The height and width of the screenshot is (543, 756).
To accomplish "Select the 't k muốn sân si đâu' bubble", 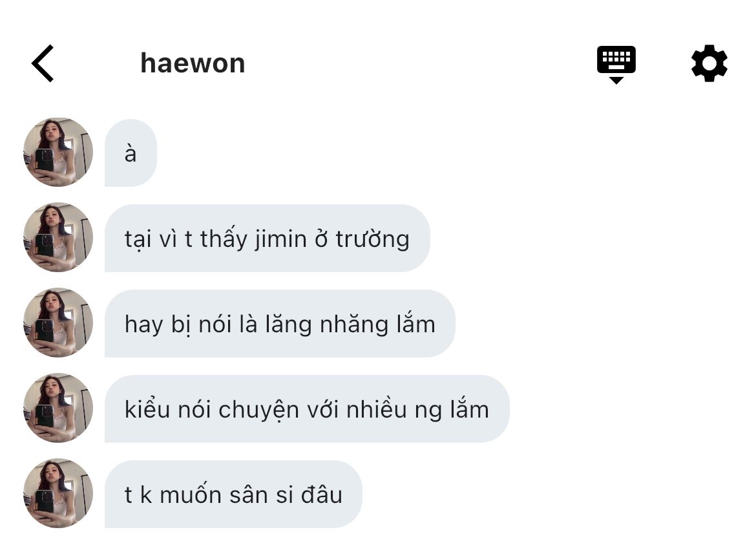I will pyautogui.click(x=233, y=495).
